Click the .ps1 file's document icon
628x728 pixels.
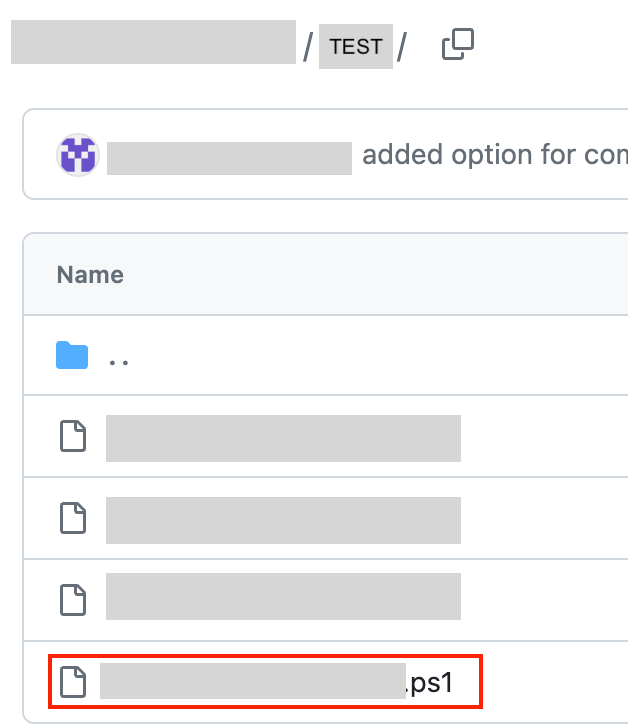[x=73, y=681]
